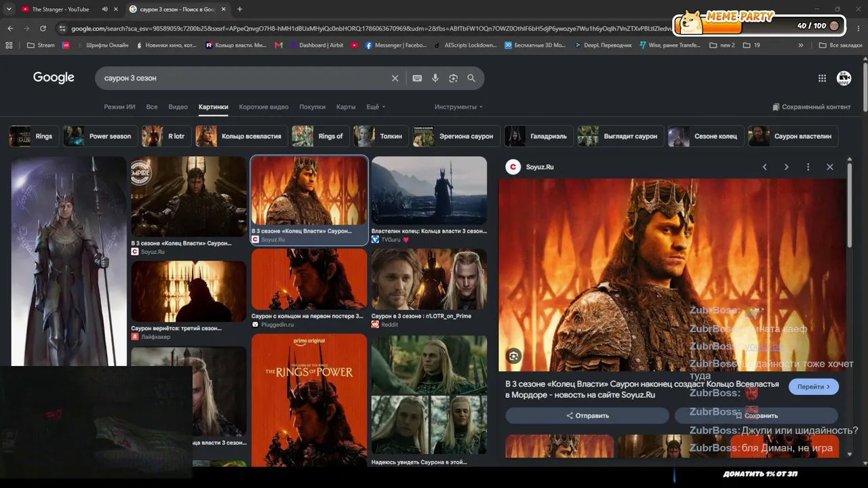868x488 pixels.
Task: Open the new 2 bookmarks folder
Action: [x=722, y=45]
